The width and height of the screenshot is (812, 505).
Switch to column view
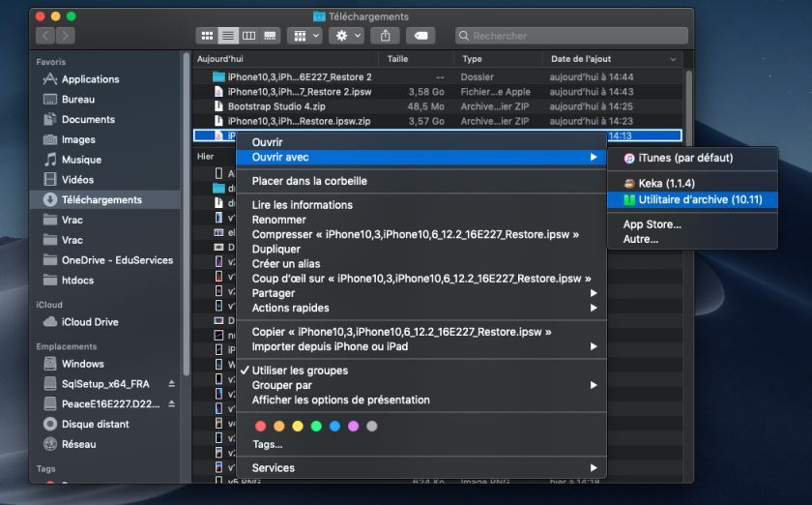pyautogui.click(x=249, y=36)
